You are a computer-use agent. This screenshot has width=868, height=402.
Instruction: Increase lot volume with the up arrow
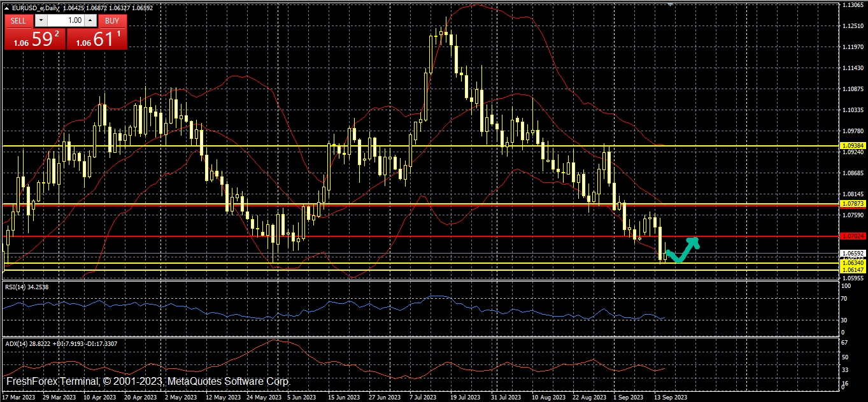pos(90,20)
